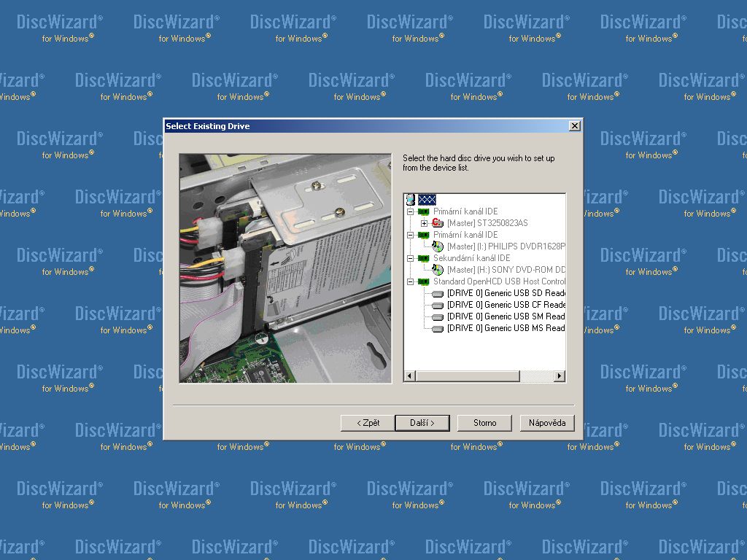
Task: Select the Sekundární kanál IDE label
Action: (x=472, y=258)
